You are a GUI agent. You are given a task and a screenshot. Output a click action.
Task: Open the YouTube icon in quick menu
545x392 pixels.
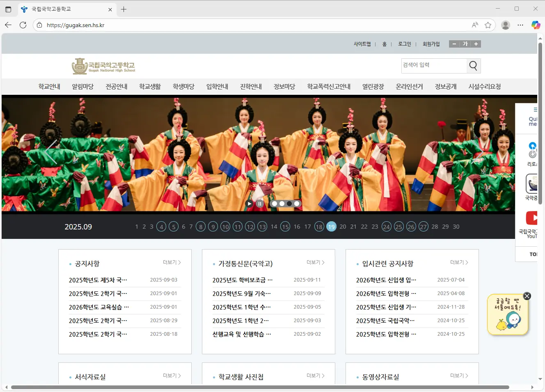532,218
